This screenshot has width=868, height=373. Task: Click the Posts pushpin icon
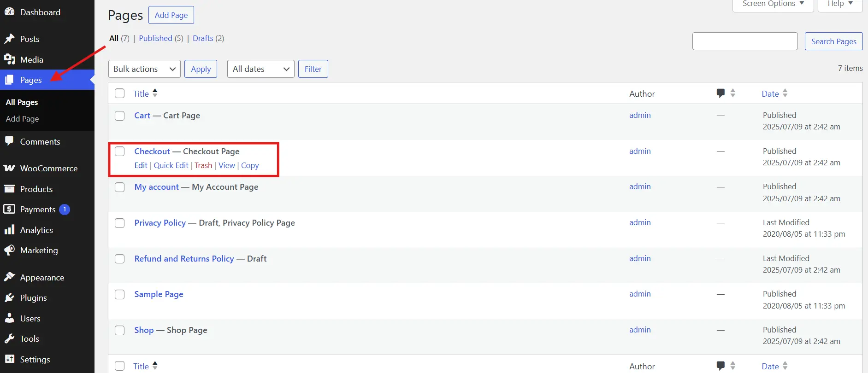tap(9, 39)
